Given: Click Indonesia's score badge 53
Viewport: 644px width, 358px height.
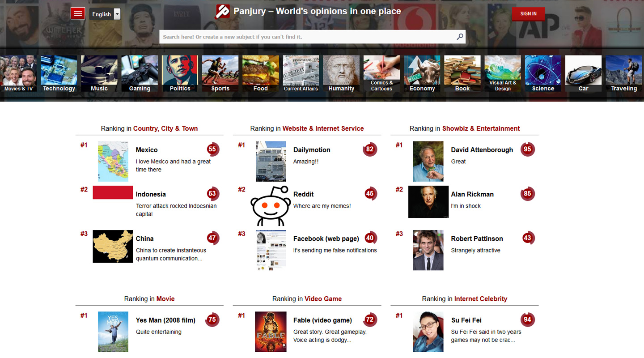Looking at the screenshot, I should 212,194.
